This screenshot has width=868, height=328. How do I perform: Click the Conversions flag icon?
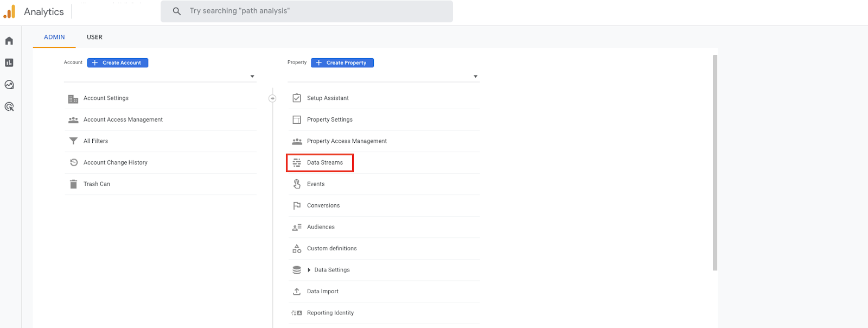click(297, 206)
